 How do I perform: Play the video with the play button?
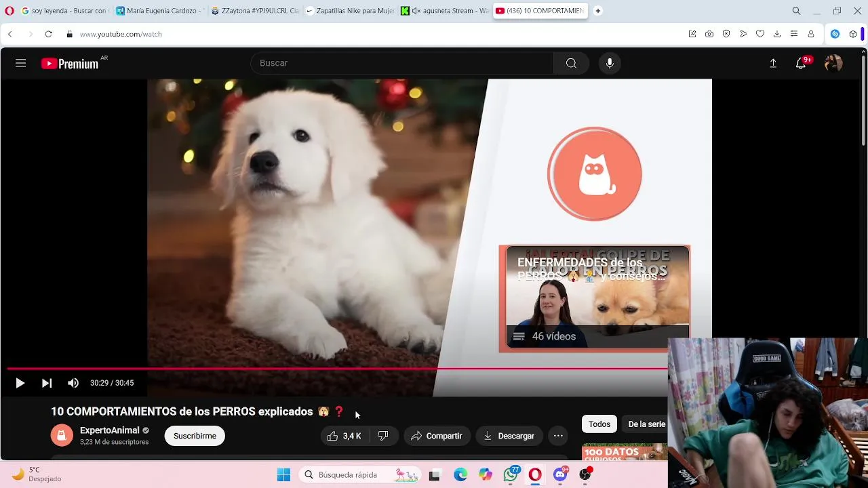[20, 383]
